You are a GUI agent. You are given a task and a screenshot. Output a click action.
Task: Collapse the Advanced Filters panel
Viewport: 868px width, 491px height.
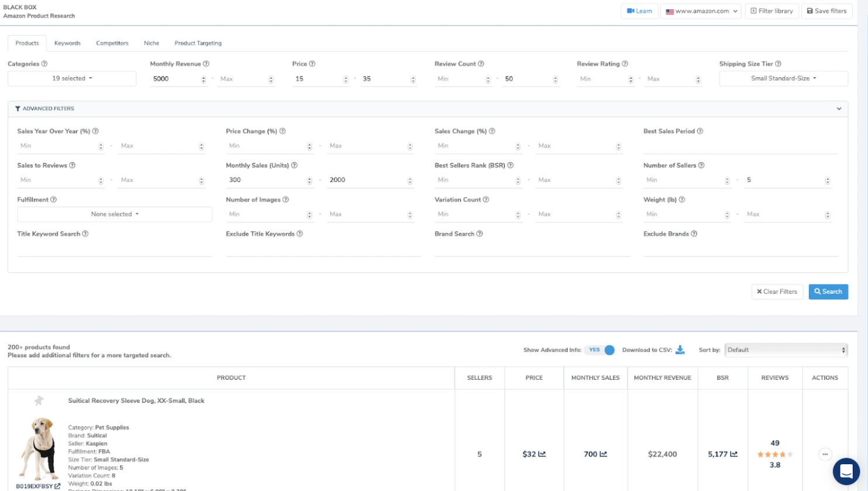838,109
